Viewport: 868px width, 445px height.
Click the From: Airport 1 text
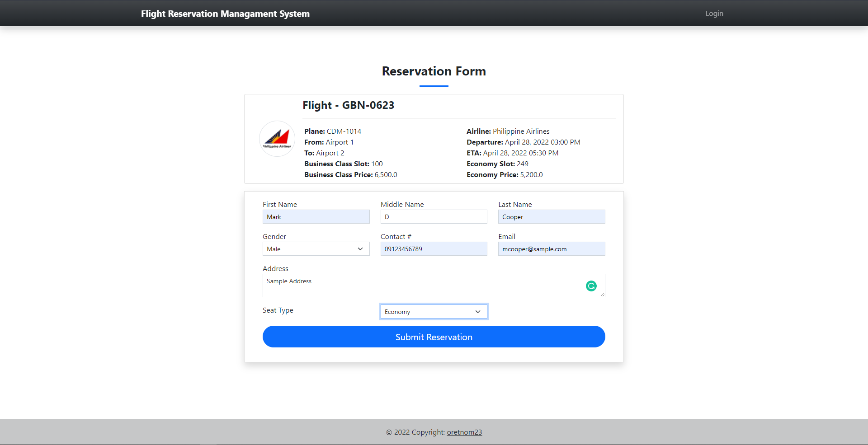[329, 142]
